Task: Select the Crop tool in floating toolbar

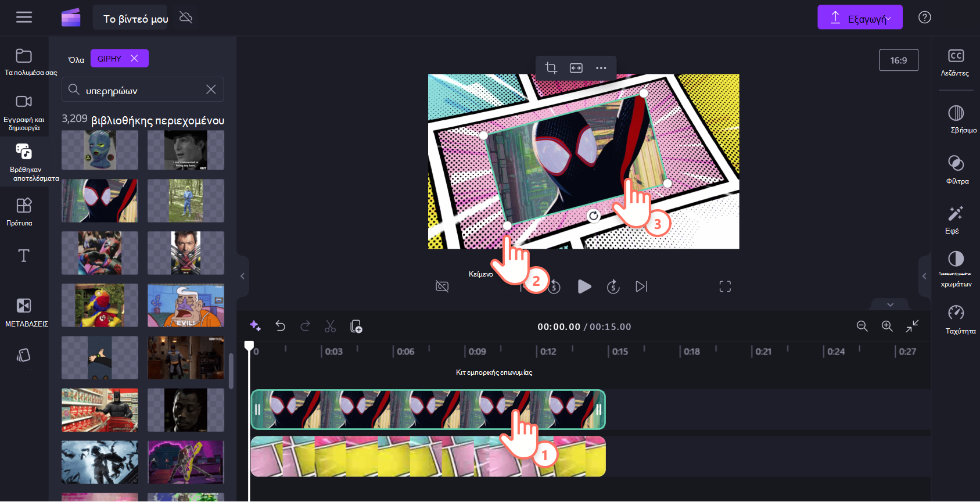Action: 551,68
